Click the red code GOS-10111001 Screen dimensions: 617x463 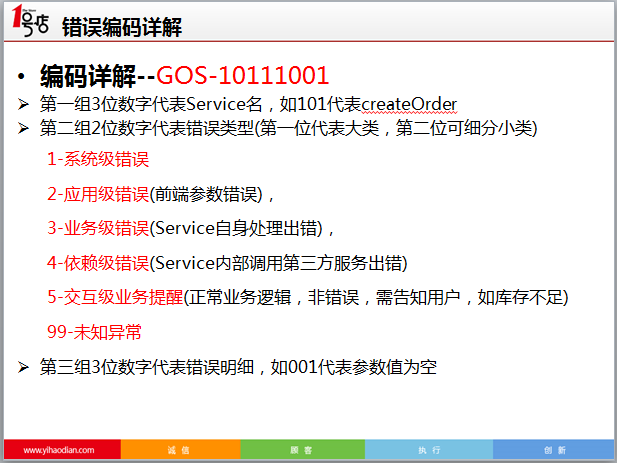pyautogui.click(x=242, y=75)
